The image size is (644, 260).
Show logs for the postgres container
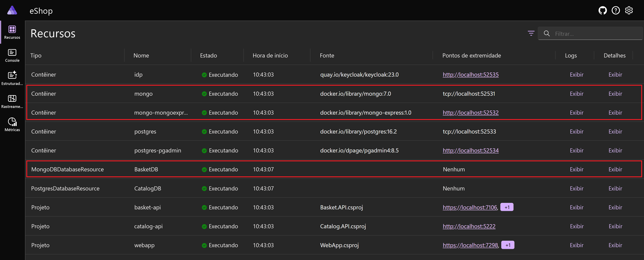[576, 131]
